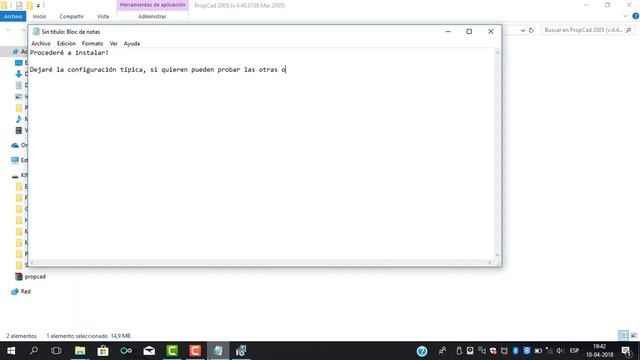Click the Explorer back navigation arrow
The image size is (640, 360).
pos(9,30)
